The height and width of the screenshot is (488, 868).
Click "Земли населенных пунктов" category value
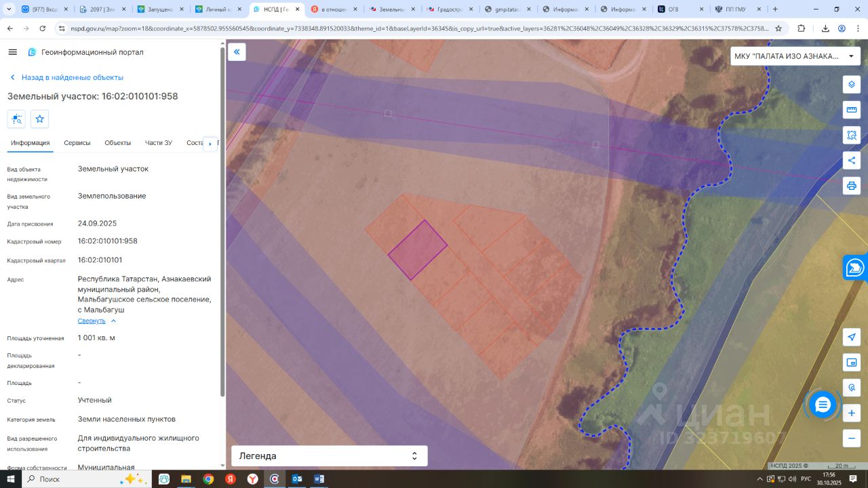click(x=127, y=420)
